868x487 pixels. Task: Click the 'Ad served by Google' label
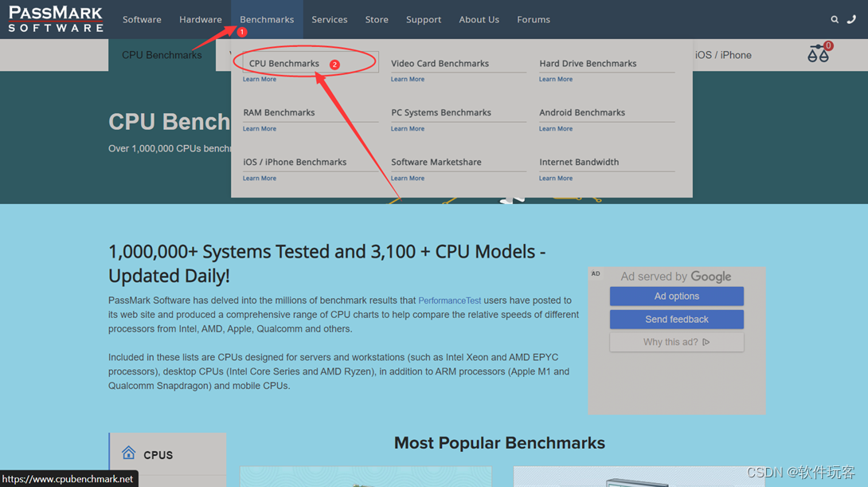tap(675, 276)
